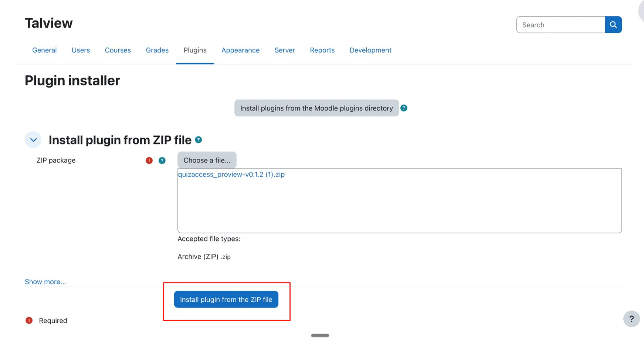Screen dimensions: 644x338
Task: Click the Accepted file types text
Action: pos(209,239)
